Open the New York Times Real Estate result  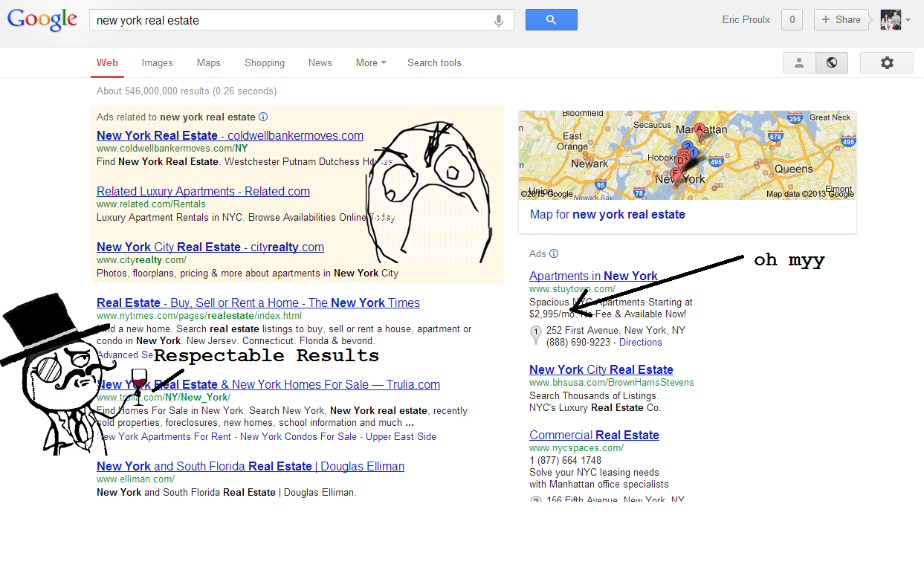258,302
